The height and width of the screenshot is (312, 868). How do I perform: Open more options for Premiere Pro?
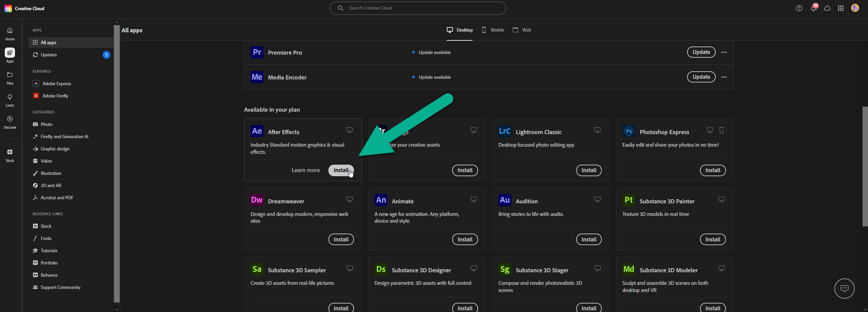click(x=724, y=52)
